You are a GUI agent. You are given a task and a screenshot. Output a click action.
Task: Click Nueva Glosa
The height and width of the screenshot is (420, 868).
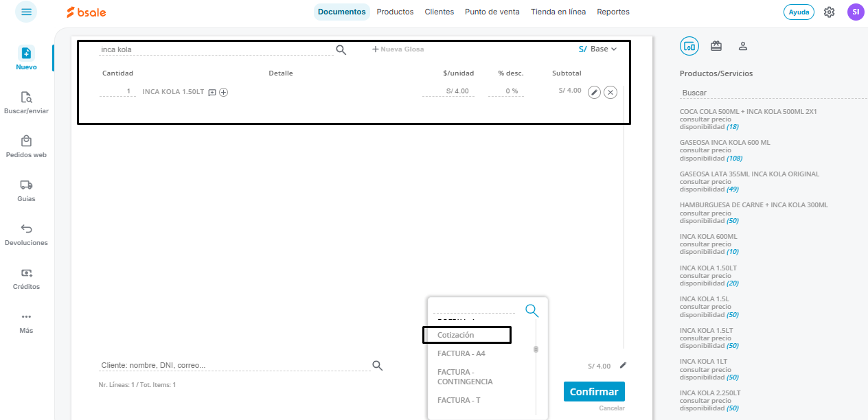[x=398, y=49]
